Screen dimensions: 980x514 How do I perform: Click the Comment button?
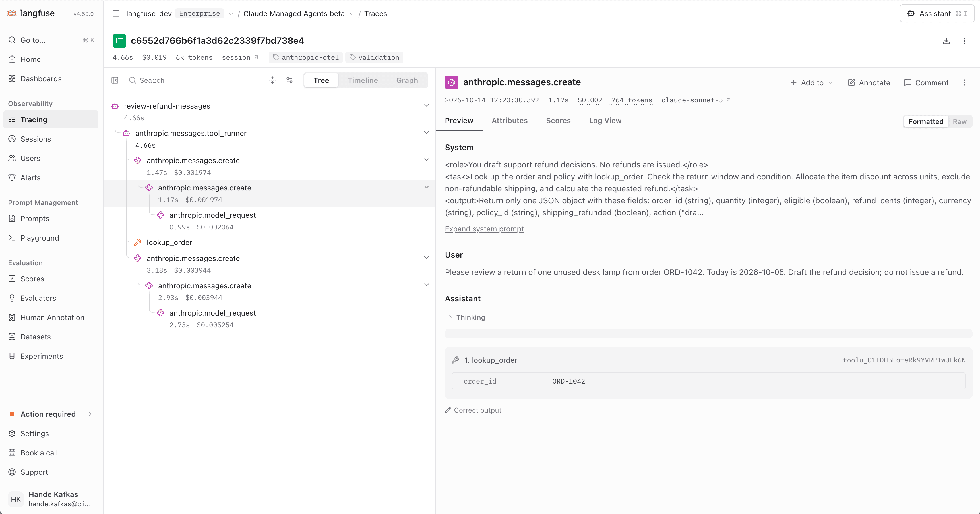926,82
